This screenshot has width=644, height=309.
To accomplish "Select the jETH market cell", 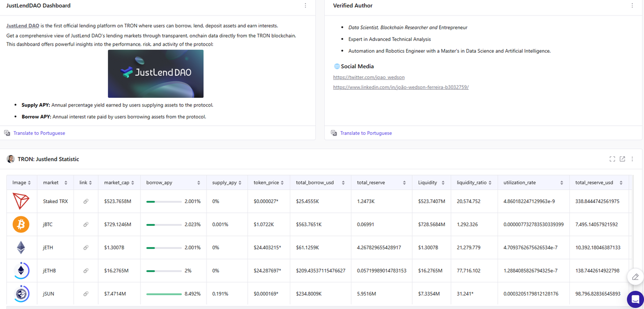I will (x=55, y=248).
